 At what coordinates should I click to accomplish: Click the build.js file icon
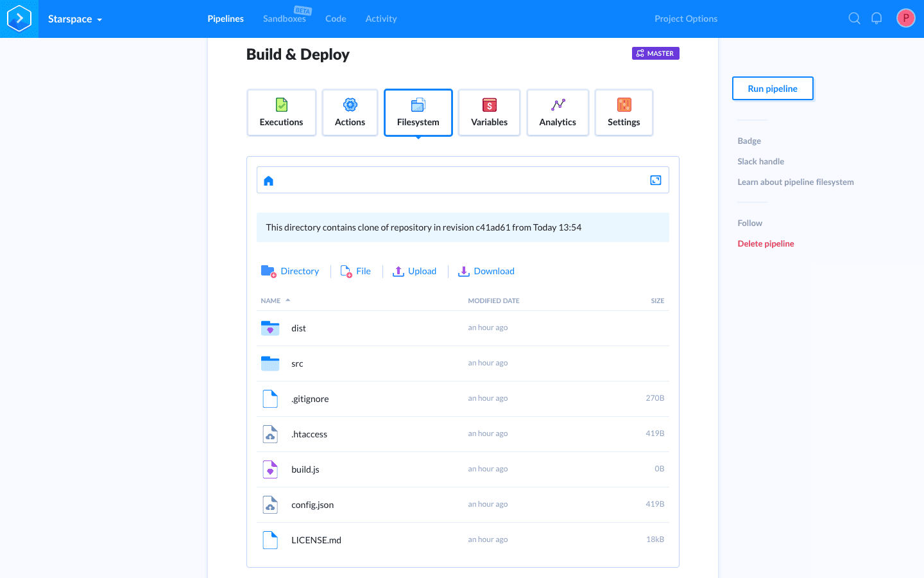click(x=270, y=469)
